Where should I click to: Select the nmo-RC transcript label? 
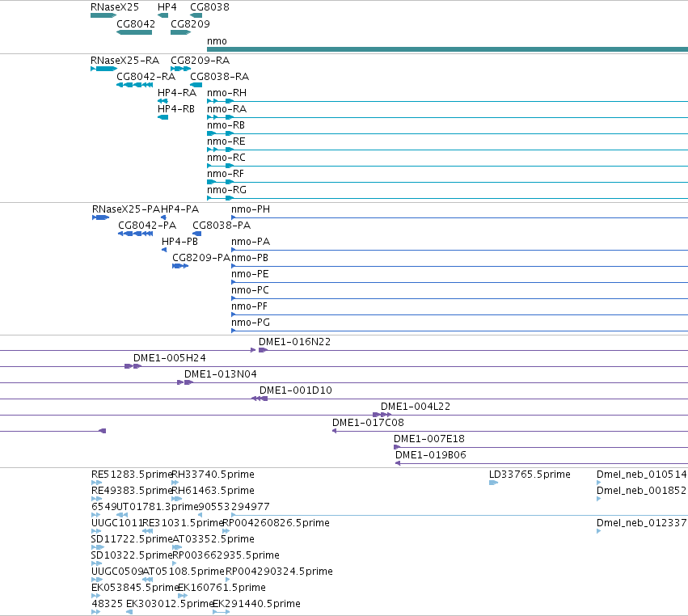coord(226,158)
